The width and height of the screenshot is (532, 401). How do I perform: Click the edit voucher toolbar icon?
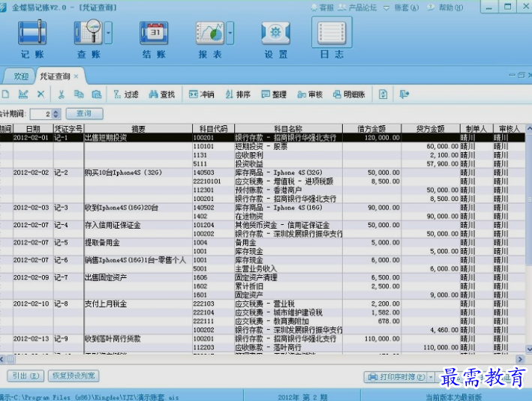[23, 94]
